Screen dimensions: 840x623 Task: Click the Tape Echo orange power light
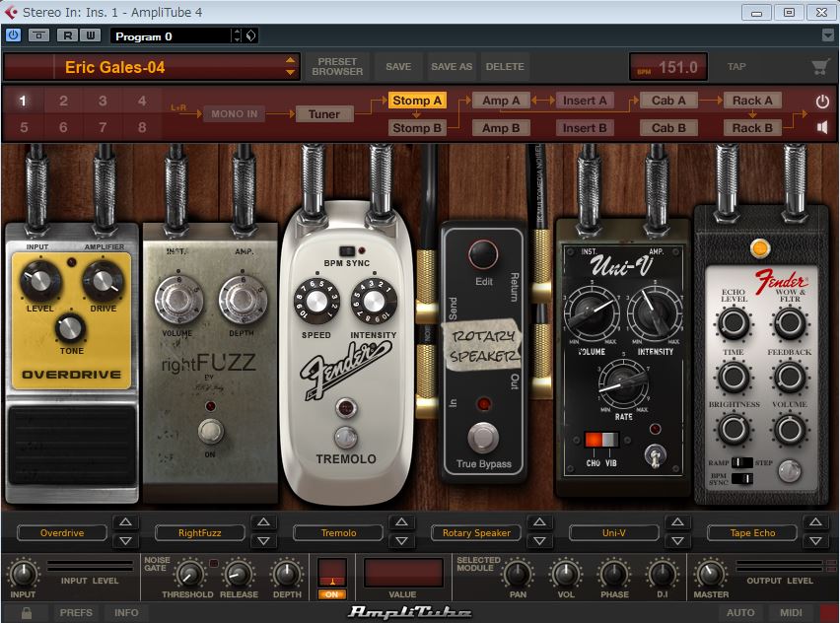(759, 247)
